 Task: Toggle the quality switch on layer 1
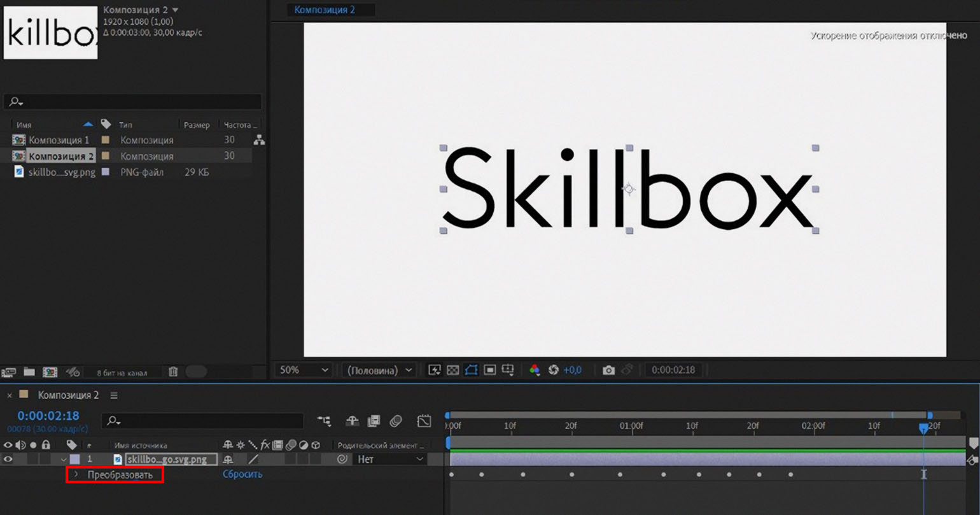pos(253,459)
